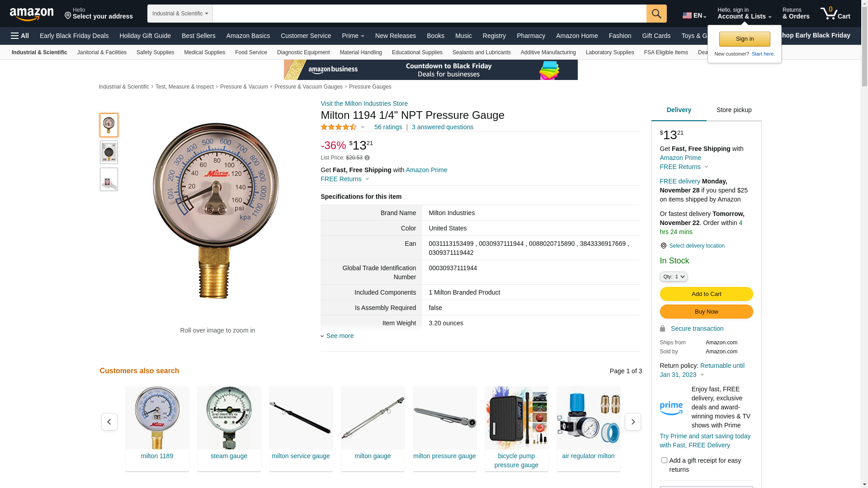Open the shopping cart icon
This screenshot has height=488, width=868.
click(x=835, y=14)
